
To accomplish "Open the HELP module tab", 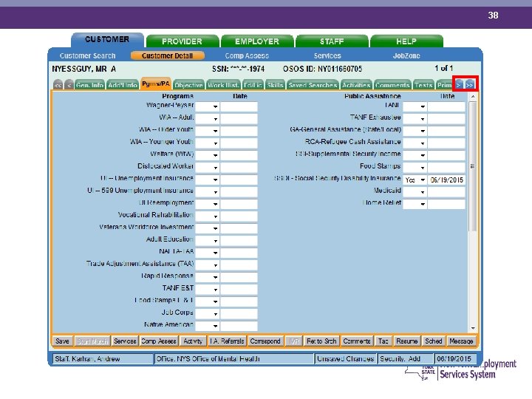I will point(406,41).
